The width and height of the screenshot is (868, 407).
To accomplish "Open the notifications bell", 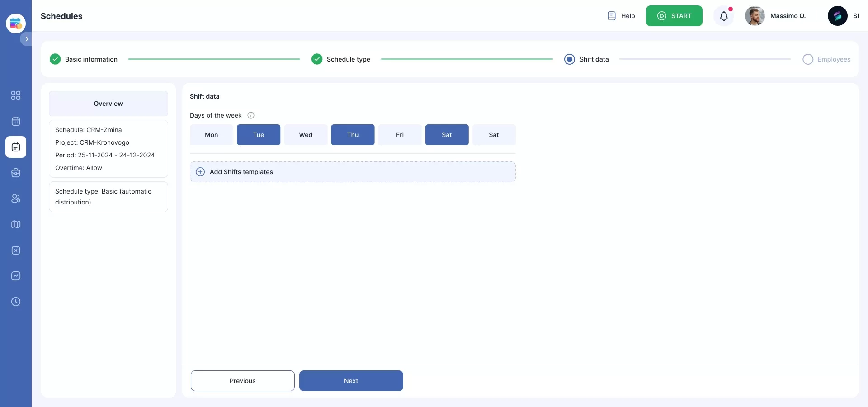I will click(724, 16).
